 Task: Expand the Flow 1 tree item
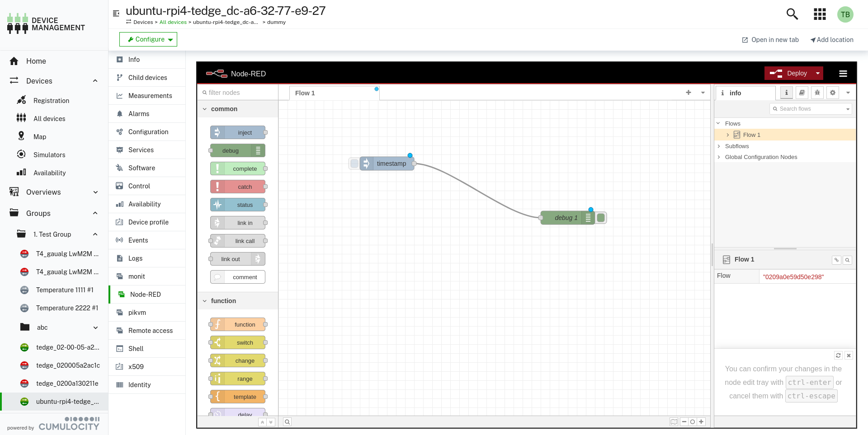click(x=727, y=135)
